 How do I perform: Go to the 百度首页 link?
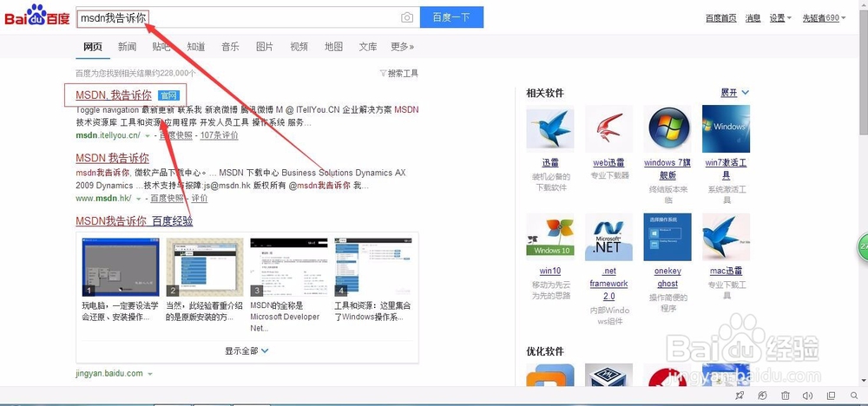tap(720, 18)
